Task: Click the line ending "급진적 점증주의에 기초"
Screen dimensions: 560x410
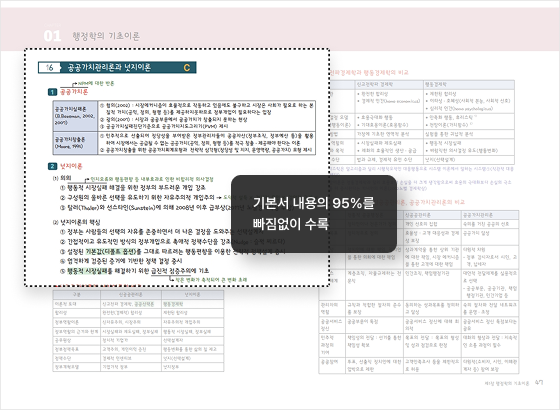Action: click(134, 271)
